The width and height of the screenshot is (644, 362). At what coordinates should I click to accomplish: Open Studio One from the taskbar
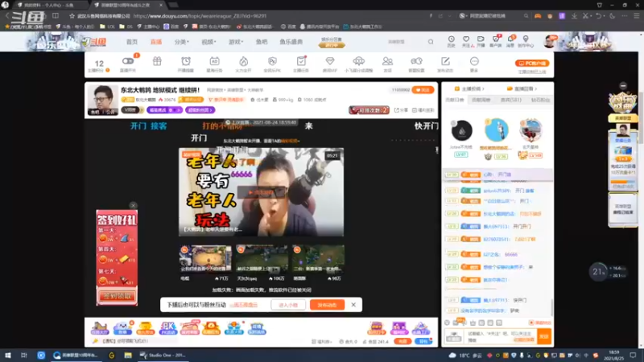(x=162, y=355)
